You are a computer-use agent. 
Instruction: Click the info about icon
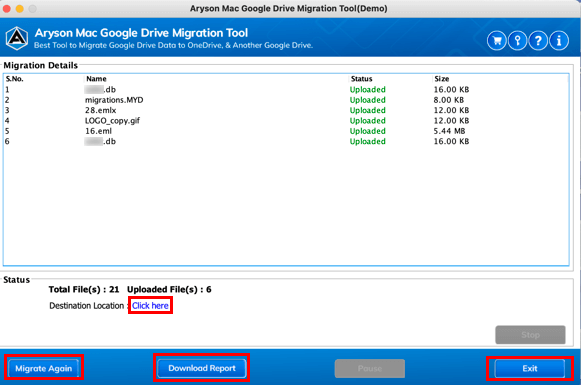pos(559,40)
